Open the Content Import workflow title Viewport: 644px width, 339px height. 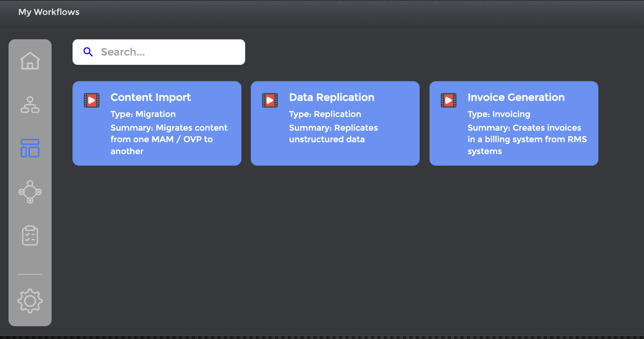point(151,97)
